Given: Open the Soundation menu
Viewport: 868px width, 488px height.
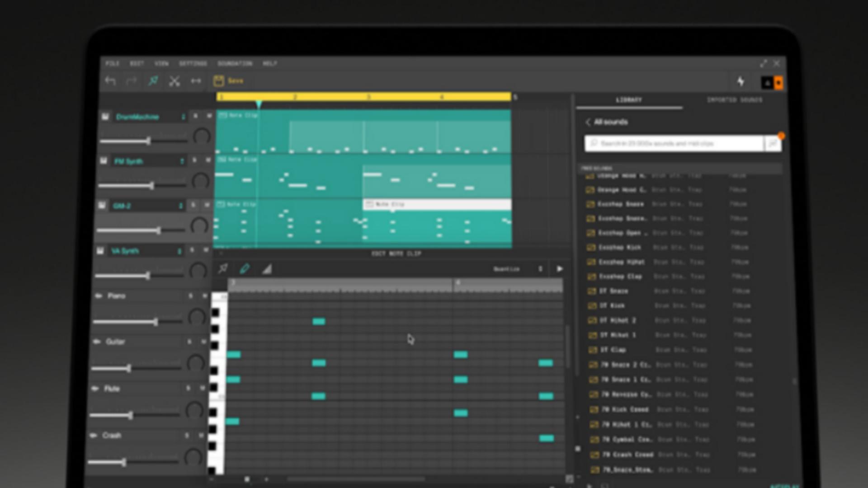Looking at the screenshot, I should [x=235, y=63].
